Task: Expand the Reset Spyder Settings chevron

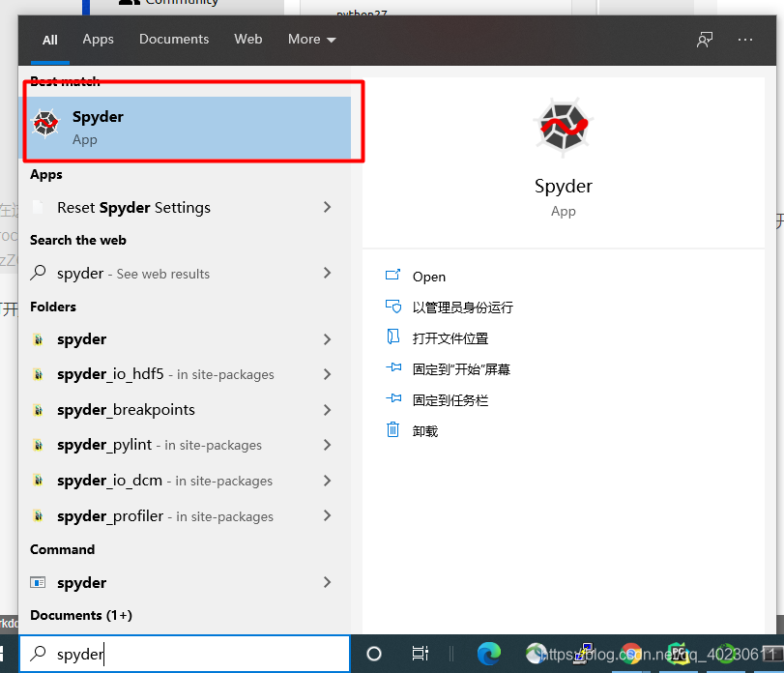Action: pyautogui.click(x=327, y=207)
